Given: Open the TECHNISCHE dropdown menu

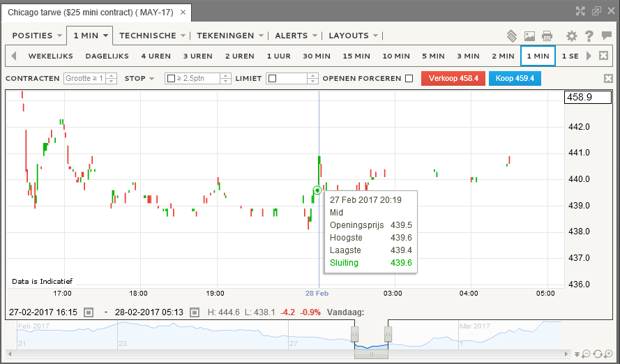Looking at the screenshot, I should pos(152,36).
